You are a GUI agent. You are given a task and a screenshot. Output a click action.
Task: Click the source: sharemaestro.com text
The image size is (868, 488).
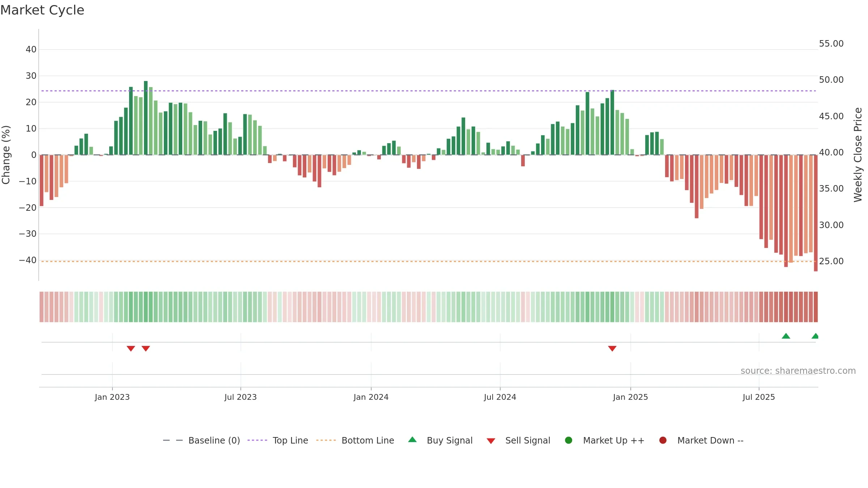click(798, 371)
